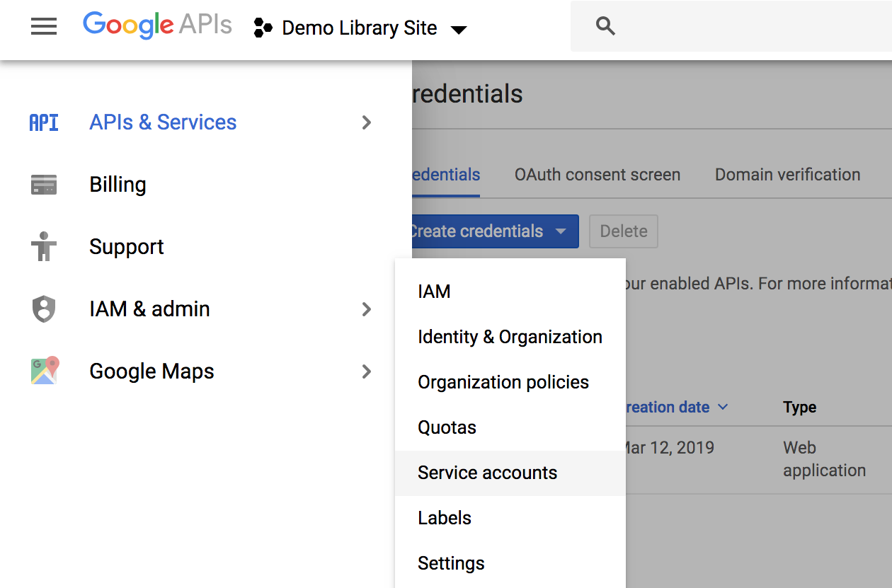
Task: Click the project hexagon icon beside Demo Library Site
Action: pos(263,28)
